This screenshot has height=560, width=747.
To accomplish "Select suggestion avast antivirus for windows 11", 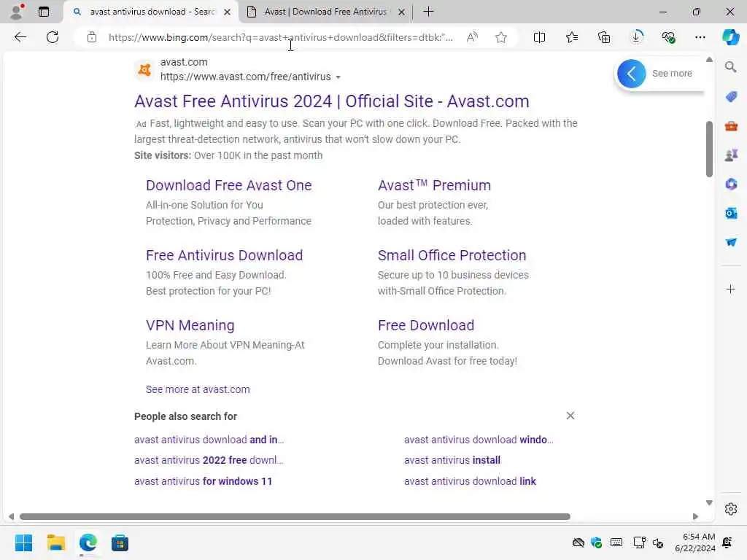I will pos(203,481).
